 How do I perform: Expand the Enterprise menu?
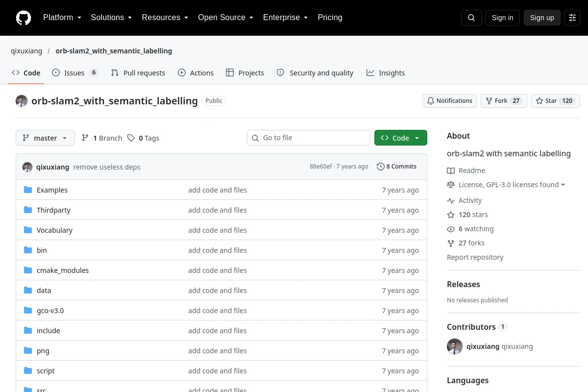pos(285,18)
